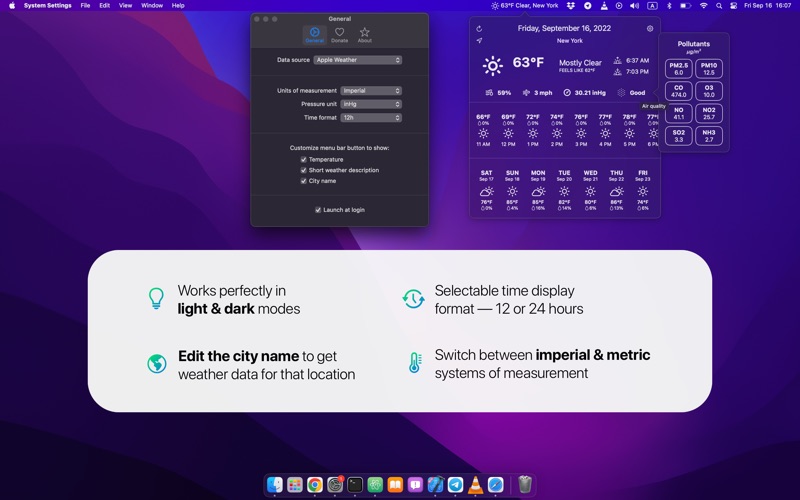Click the New York city name

coord(569,41)
